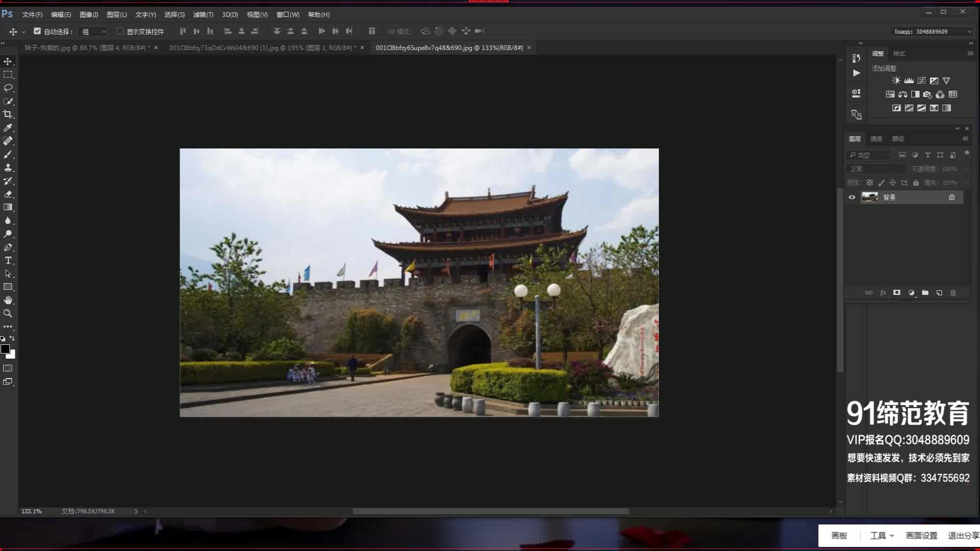Open the 文件(F) menu
980x551 pixels.
click(x=32, y=15)
